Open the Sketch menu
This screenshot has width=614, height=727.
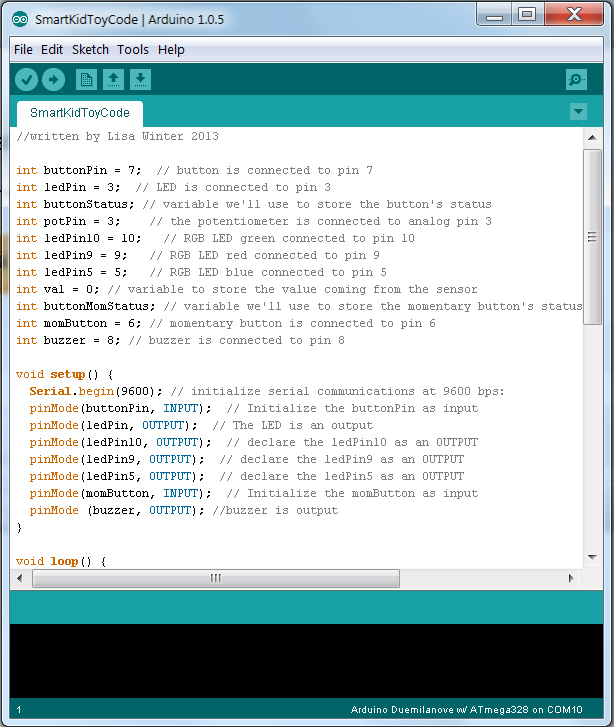pos(90,50)
